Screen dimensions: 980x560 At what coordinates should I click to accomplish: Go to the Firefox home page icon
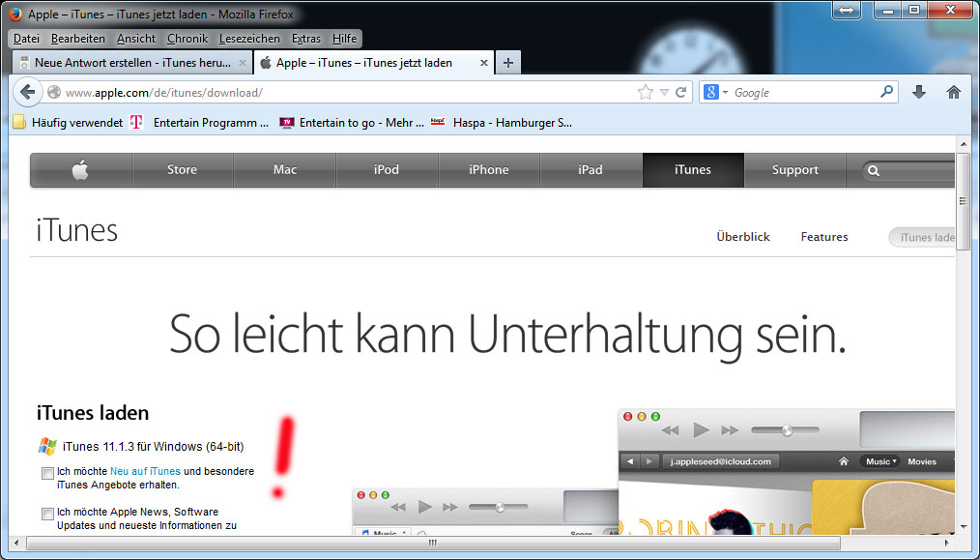pos(954,93)
